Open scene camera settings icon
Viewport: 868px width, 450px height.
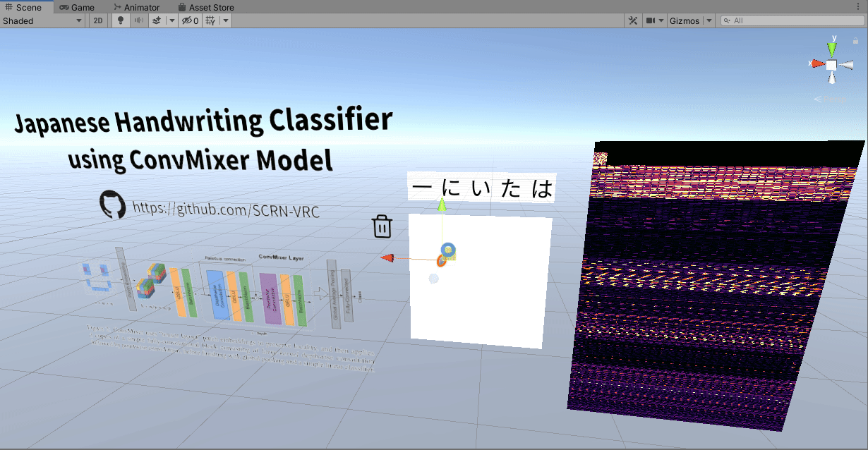651,20
